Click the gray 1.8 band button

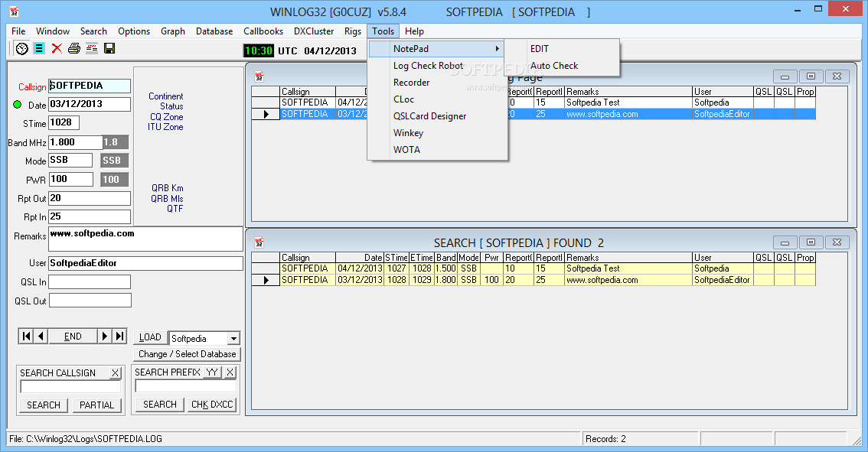coord(116,142)
